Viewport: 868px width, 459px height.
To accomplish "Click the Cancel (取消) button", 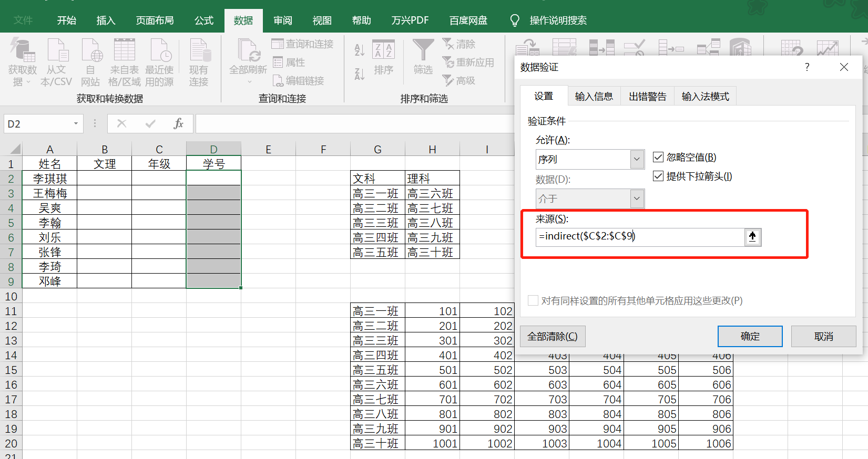I will tap(824, 336).
